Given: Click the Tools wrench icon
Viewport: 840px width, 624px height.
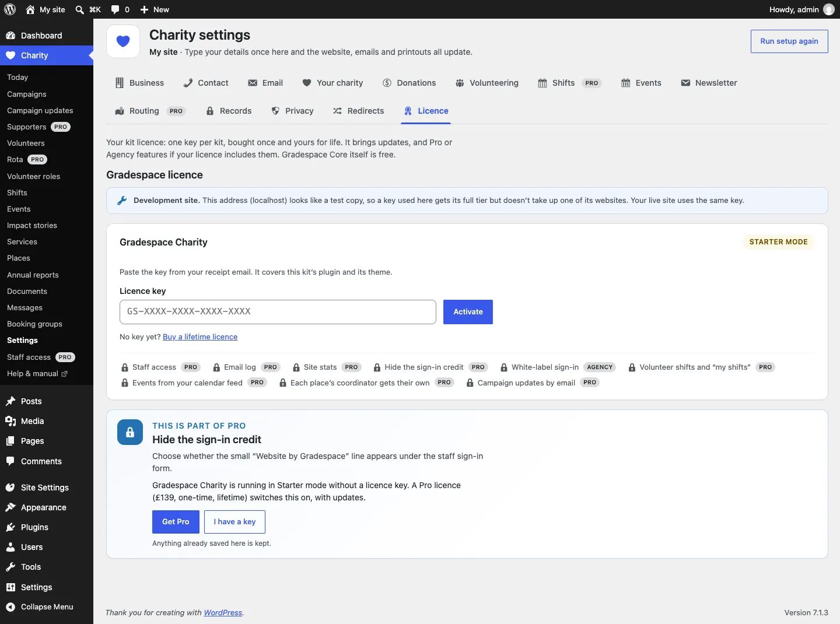Looking at the screenshot, I should pyautogui.click(x=10, y=567).
